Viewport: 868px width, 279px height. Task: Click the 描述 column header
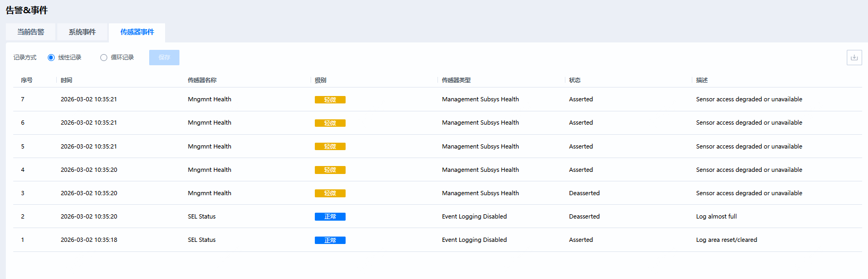click(702, 80)
